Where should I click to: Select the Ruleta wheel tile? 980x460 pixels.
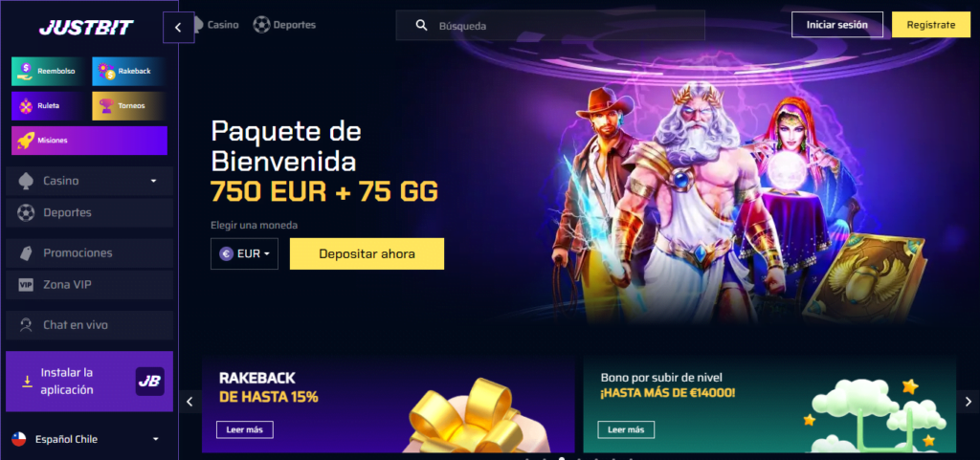pos(48,105)
